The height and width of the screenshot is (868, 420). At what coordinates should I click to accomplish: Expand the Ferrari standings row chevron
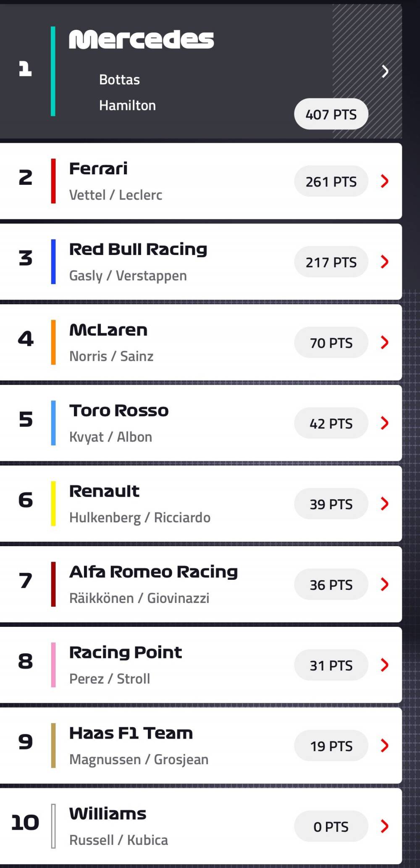(385, 181)
